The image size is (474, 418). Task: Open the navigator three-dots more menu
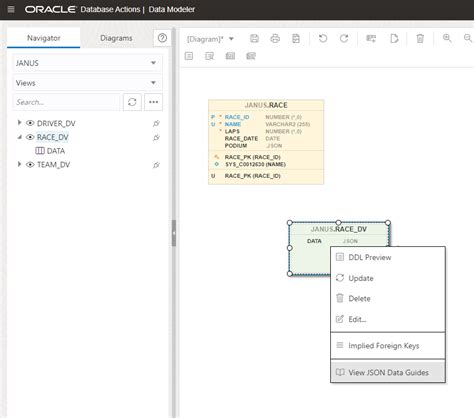point(153,102)
